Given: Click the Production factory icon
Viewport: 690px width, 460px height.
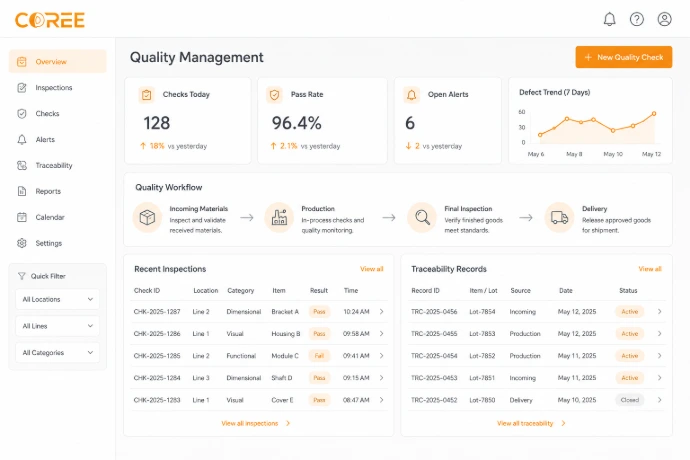Looking at the screenshot, I should pyautogui.click(x=279, y=217).
